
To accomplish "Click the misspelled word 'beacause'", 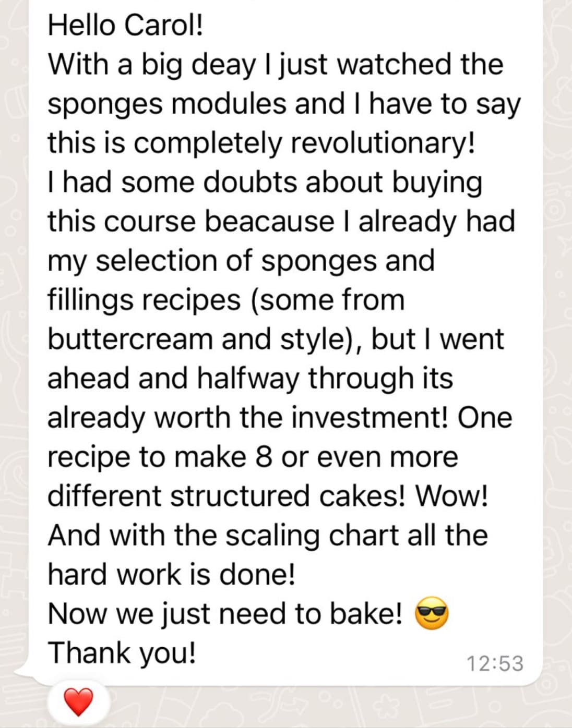I will 268,221.
